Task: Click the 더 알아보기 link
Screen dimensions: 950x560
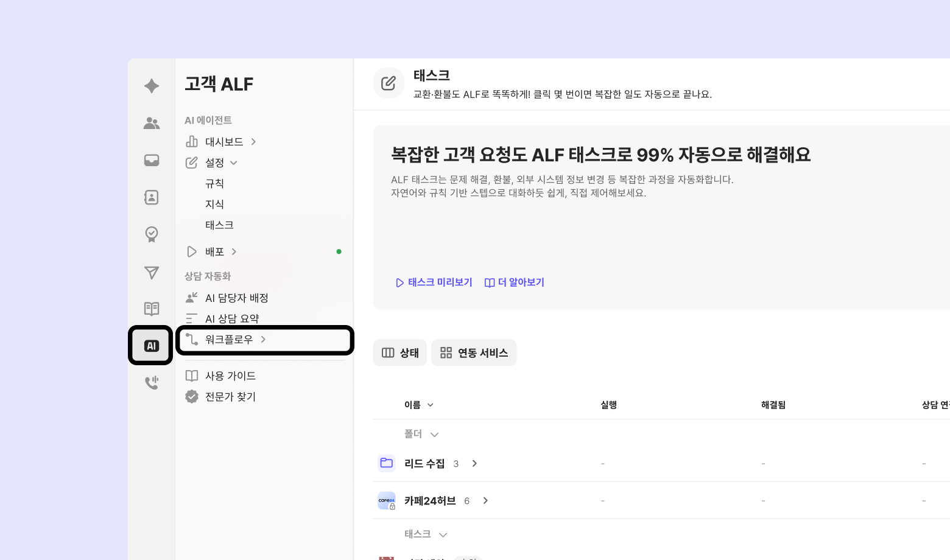Action: tap(515, 282)
